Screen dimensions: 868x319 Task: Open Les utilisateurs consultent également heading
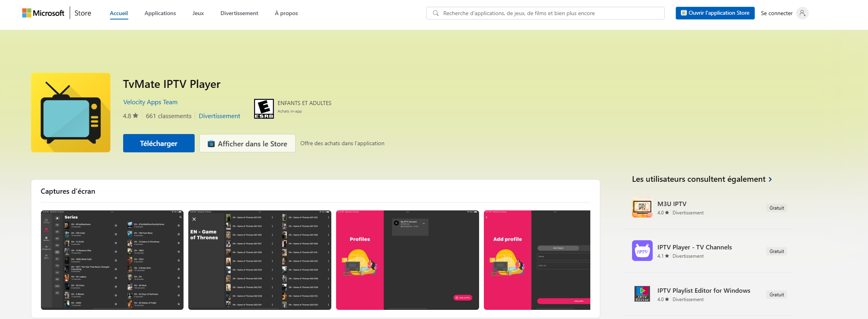(698, 179)
